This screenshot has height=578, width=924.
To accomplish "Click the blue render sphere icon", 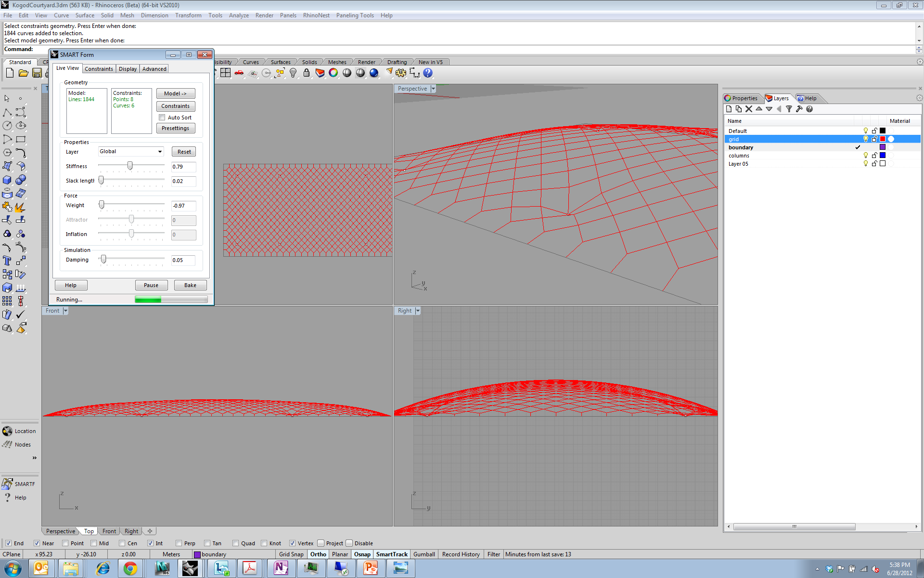I will tap(374, 73).
